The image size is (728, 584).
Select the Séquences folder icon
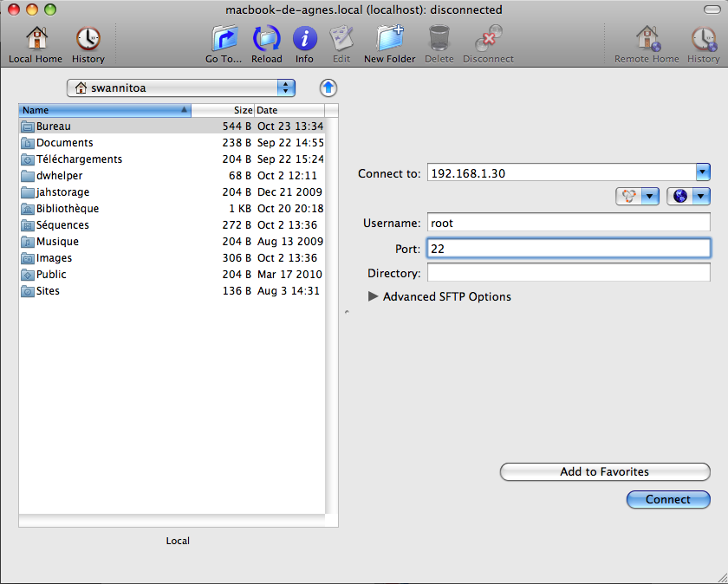28,225
